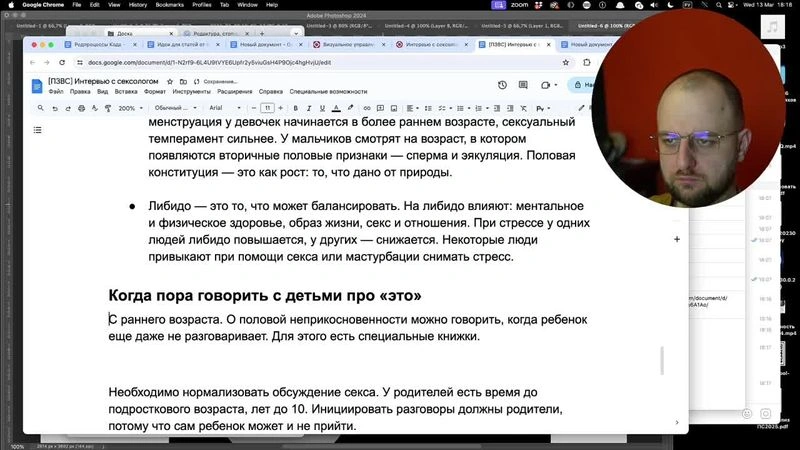Open the Справка menu

click(270, 92)
